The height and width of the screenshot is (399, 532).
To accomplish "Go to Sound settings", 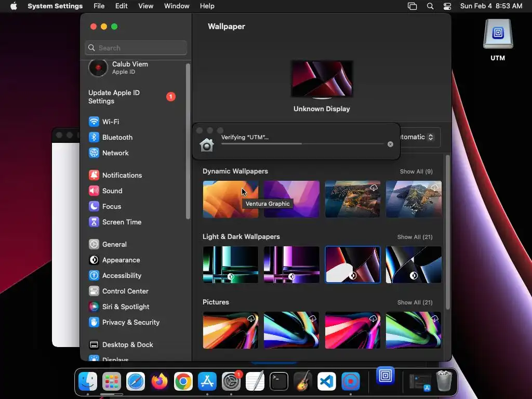I will coord(105,191).
